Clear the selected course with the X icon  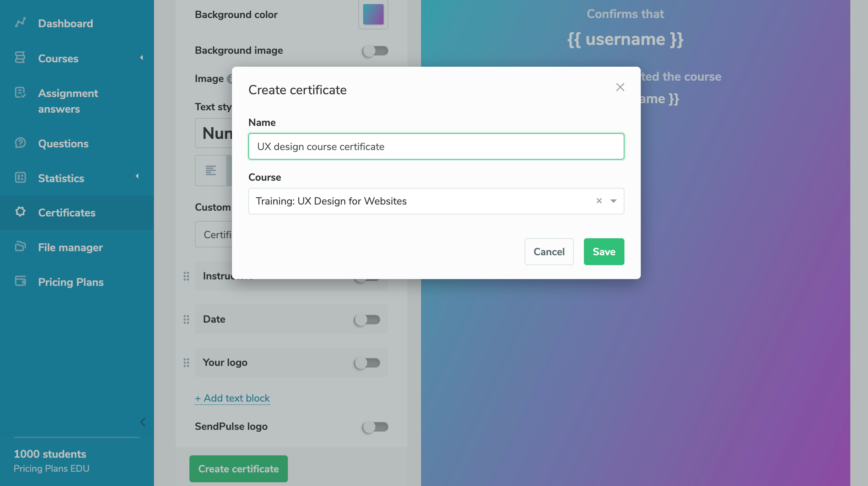point(599,201)
